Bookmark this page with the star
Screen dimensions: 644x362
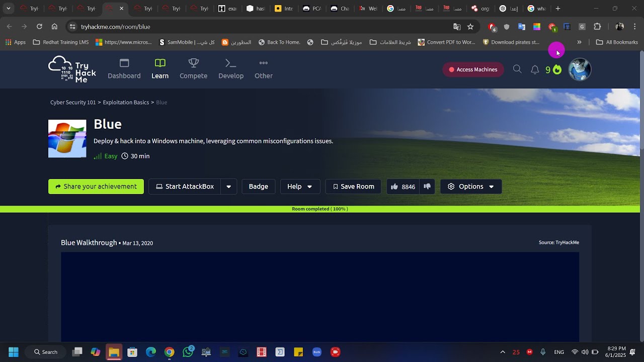pyautogui.click(x=470, y=27)
